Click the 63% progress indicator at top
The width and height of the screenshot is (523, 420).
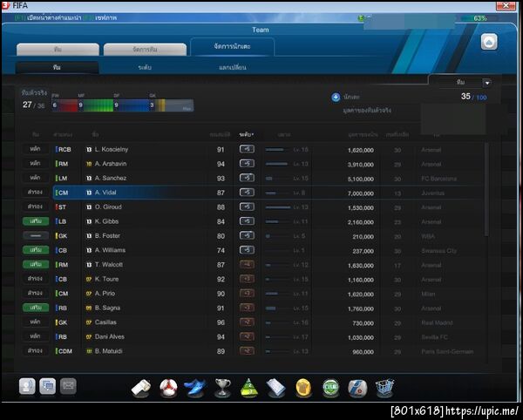click(479, 18)
